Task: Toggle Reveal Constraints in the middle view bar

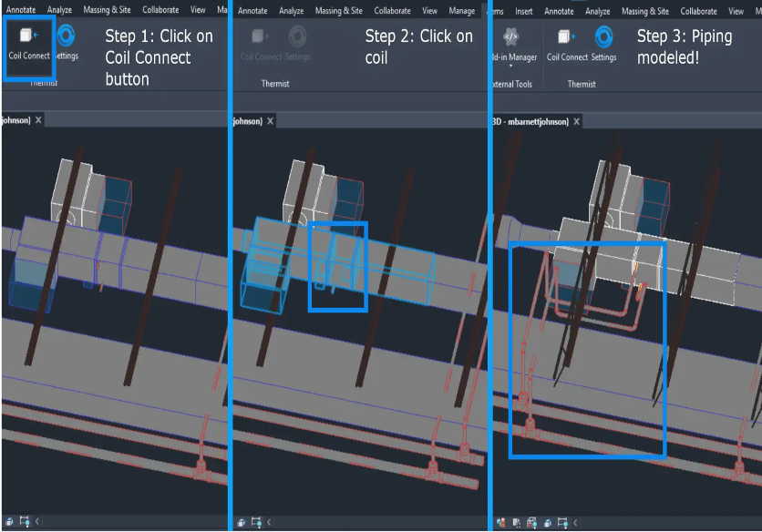Action: tap(256, 523)
